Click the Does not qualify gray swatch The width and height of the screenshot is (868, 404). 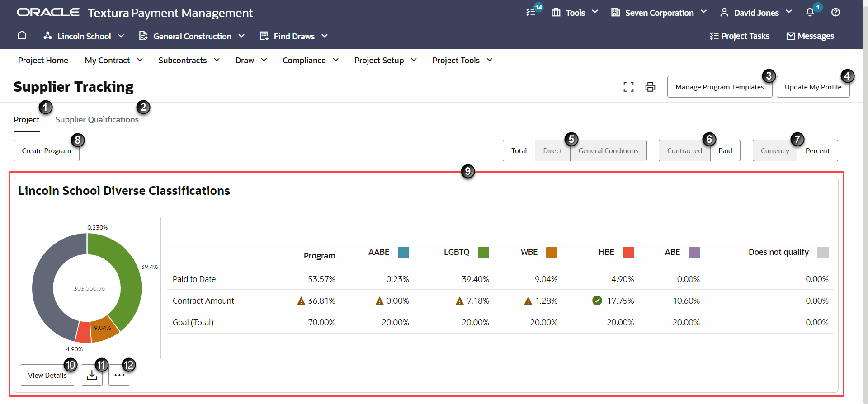[x=823, y=252]
